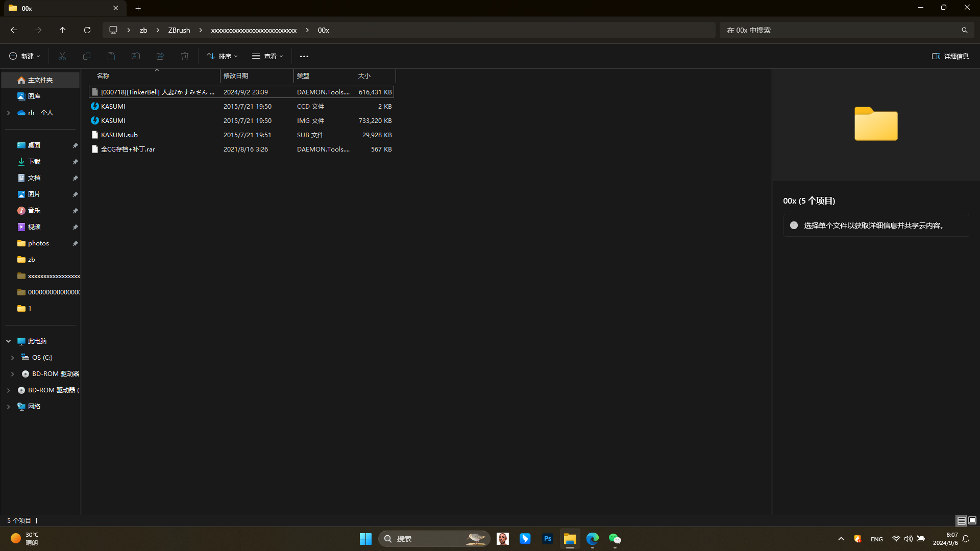
Task: Open the 视频 quick access folder
Action: [x=34, y=227]
